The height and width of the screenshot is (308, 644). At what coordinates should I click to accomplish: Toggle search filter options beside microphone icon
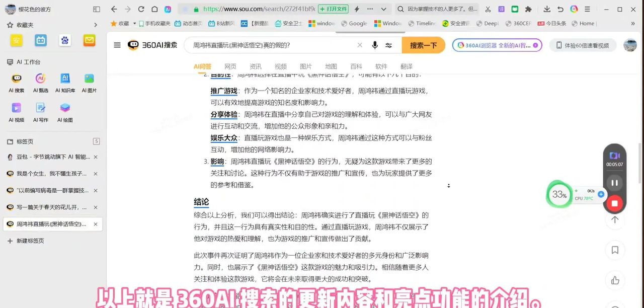[x=388, y=45]
